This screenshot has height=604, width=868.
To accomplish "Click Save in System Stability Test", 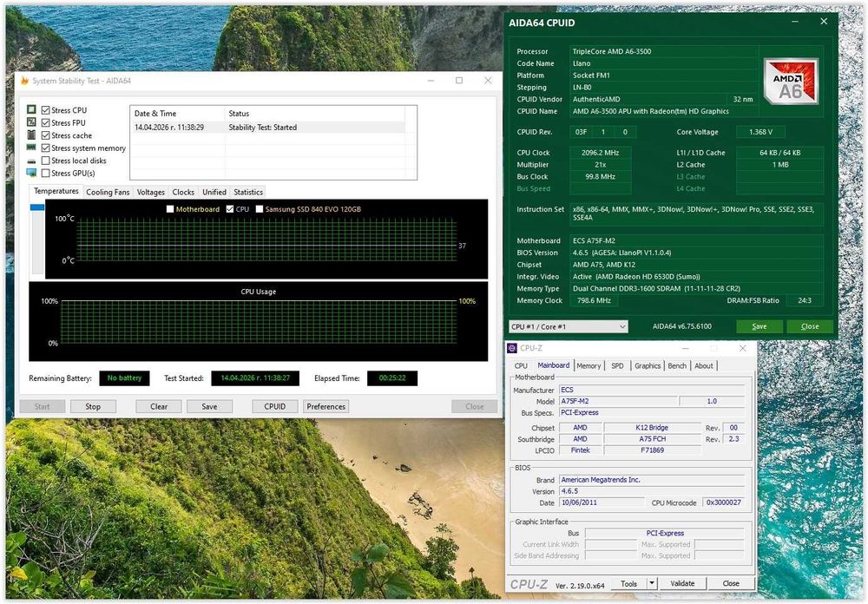I will coord(209,406).
